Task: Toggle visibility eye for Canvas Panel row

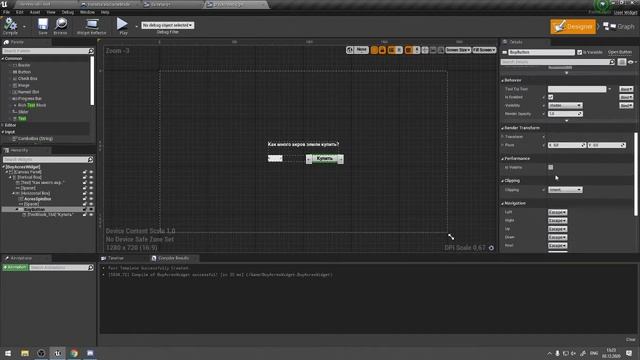Action: [x=91, y=172]
